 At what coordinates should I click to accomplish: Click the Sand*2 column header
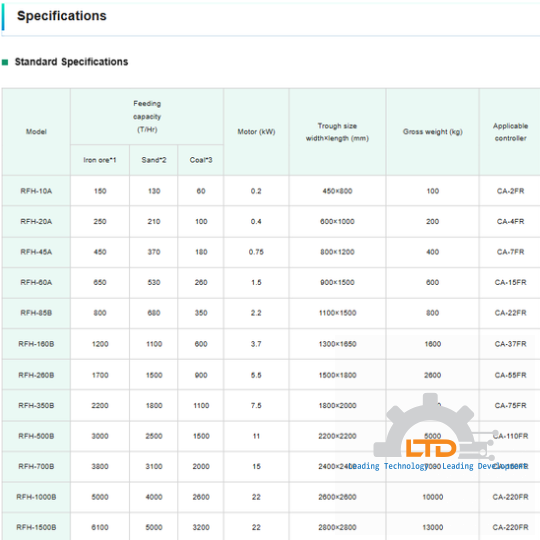tap(154, 160)
